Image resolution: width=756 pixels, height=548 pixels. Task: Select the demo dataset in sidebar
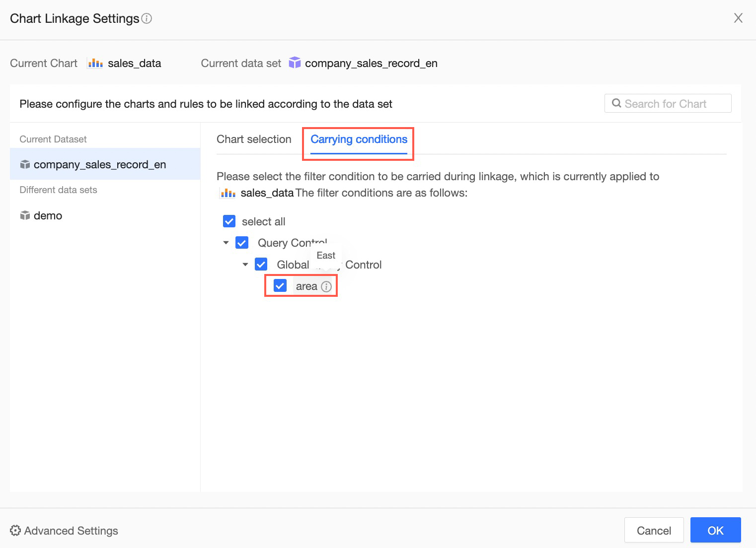(48, 215)
